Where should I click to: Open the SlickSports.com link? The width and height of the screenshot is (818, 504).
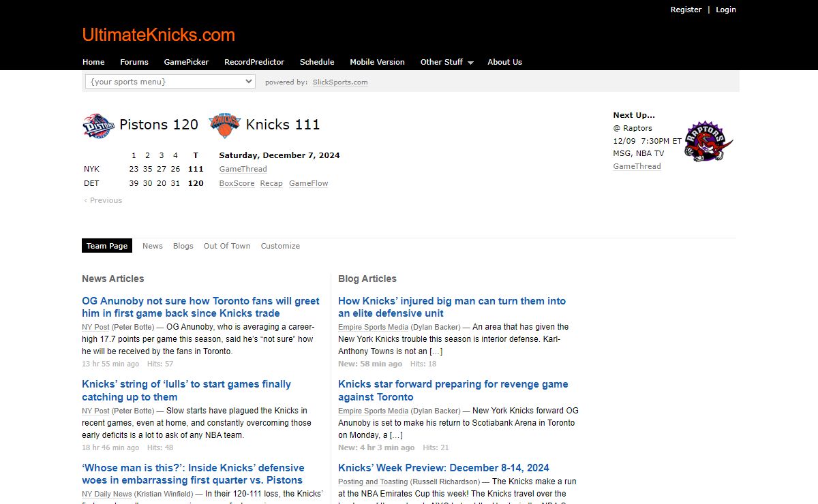340,82
